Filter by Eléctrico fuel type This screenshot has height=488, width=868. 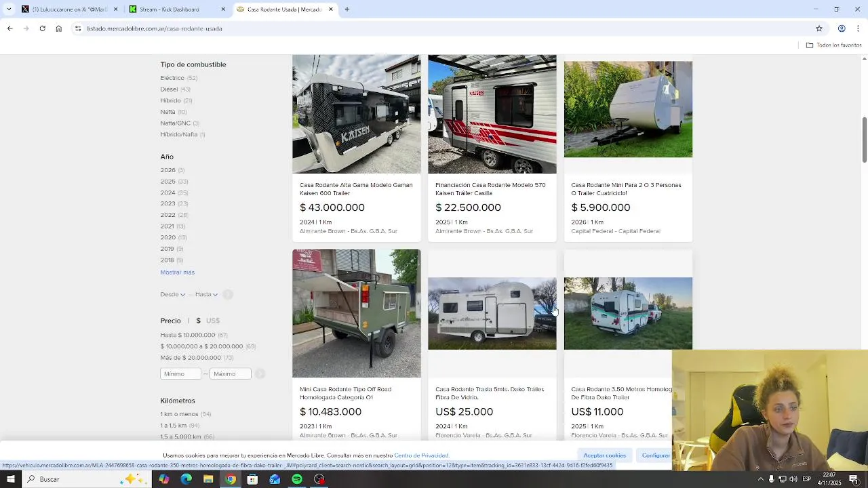[x=178, y=78]
